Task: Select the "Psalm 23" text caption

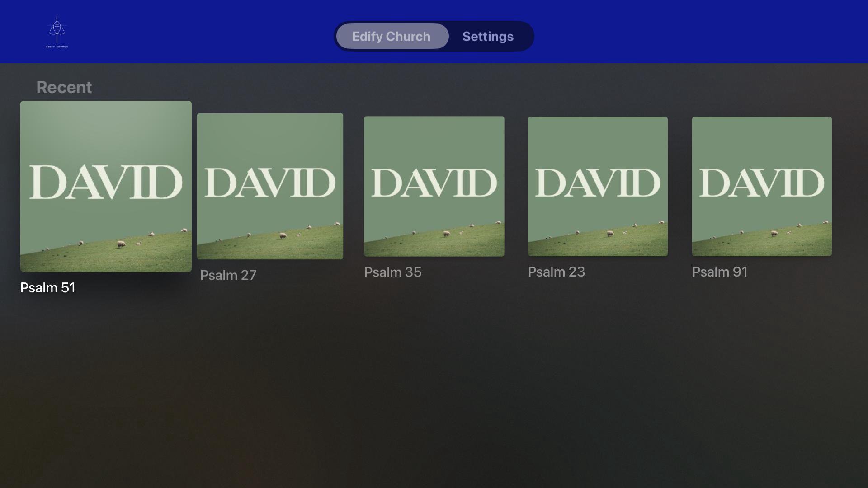Action: click(x=557, y=272)
